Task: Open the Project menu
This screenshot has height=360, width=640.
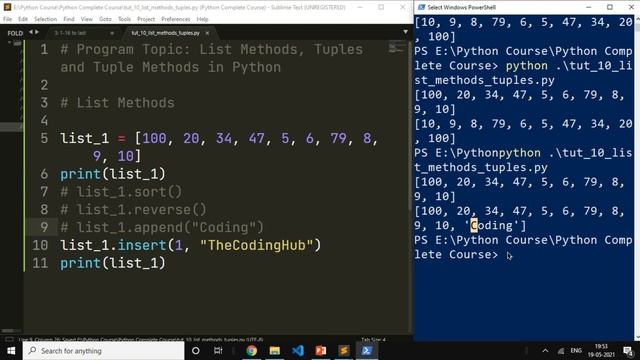Action: pos(146,19)
